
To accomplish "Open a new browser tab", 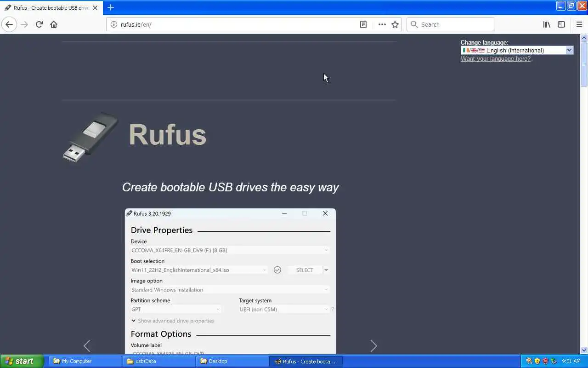I will coord(111,7).
